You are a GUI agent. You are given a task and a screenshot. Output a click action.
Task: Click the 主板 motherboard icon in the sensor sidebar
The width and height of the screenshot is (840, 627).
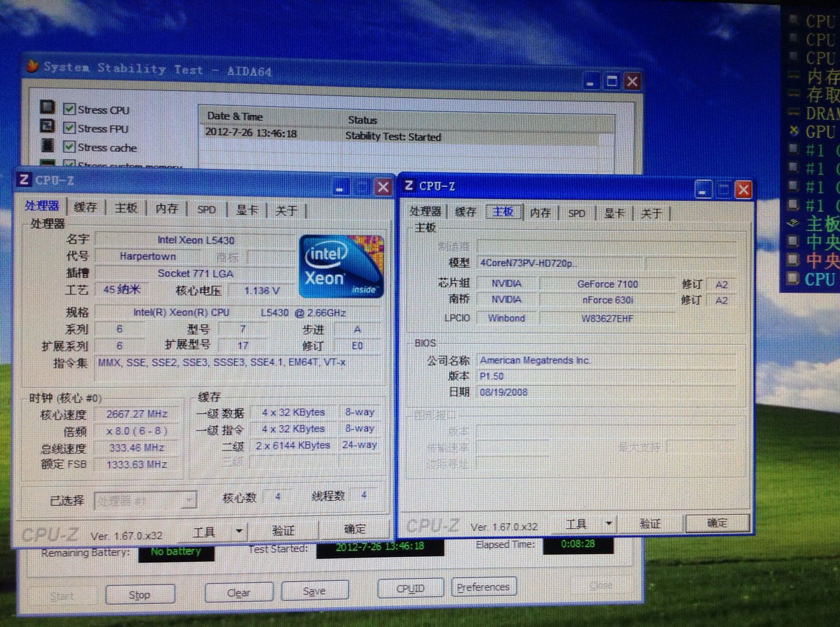[x=793, y=224]
